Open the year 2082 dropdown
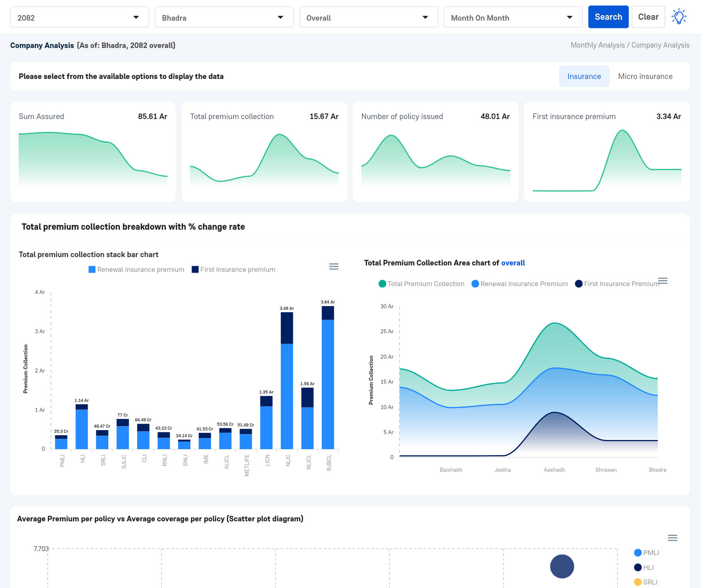The image size is (701, 588). [x=79, y=17]
